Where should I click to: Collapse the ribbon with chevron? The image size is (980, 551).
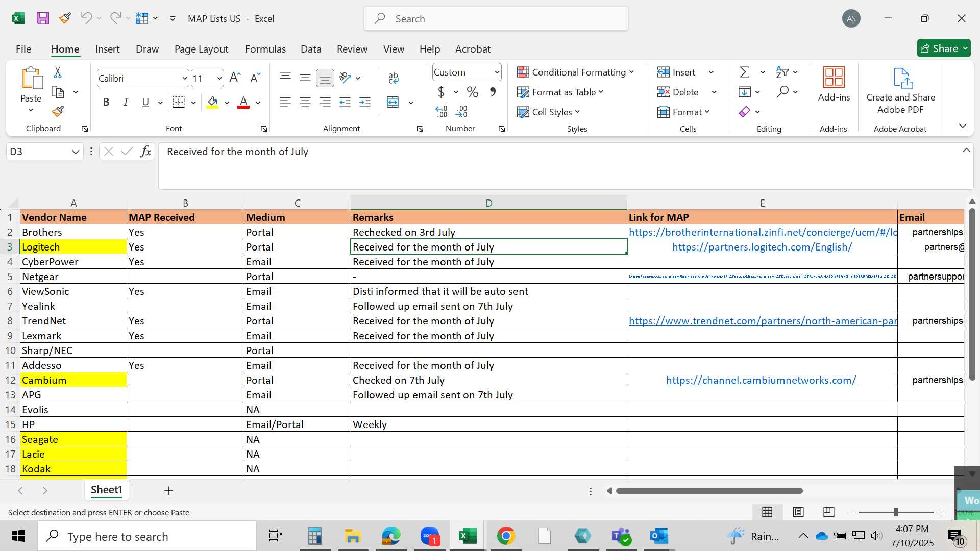pos(963,126)
